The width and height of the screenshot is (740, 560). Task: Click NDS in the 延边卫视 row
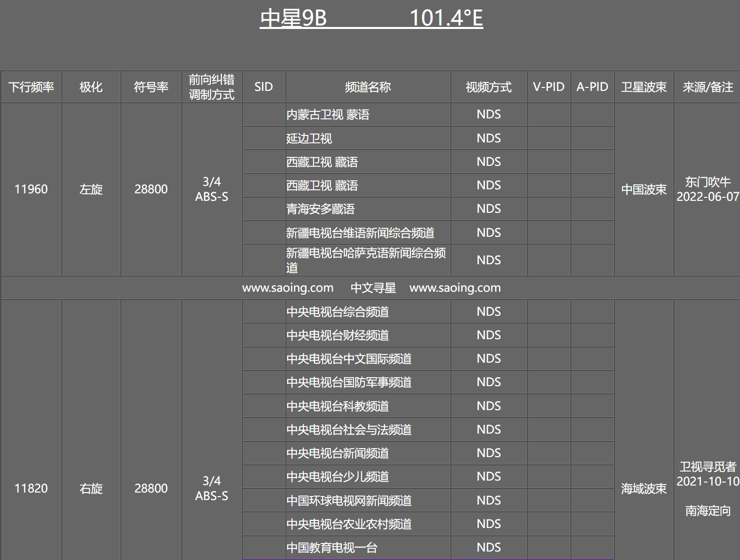tap(488, 138)
